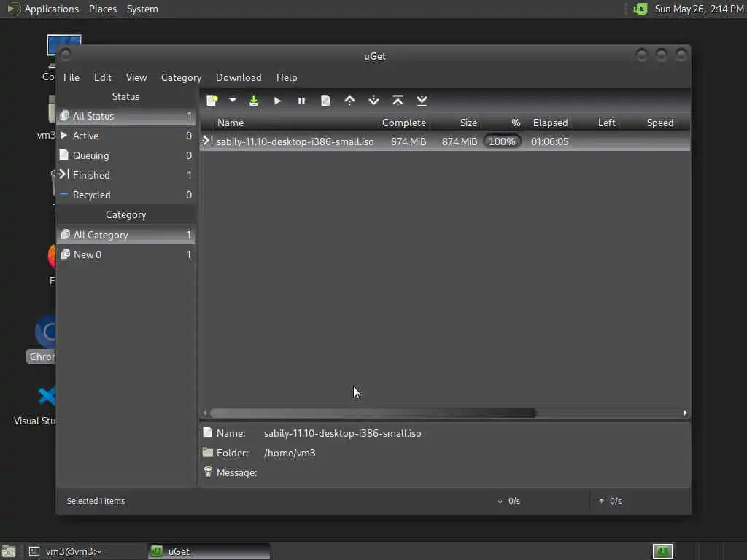Open the File menu
The height and width of the screenshot is (560, 747).
coord(71,77)
